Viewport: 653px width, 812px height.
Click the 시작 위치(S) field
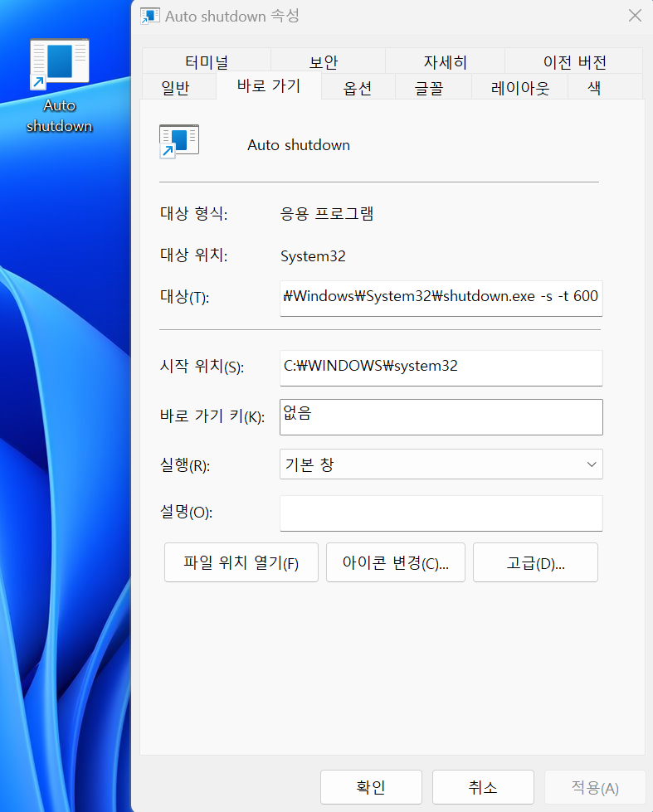(x=441, y=367)
